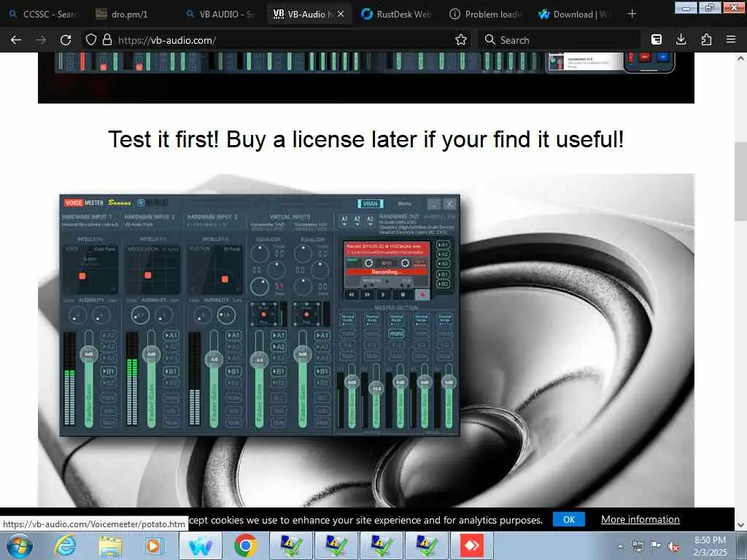
Task: Open the clock showing 8:50 PM
Action: [x=710, y=546]
